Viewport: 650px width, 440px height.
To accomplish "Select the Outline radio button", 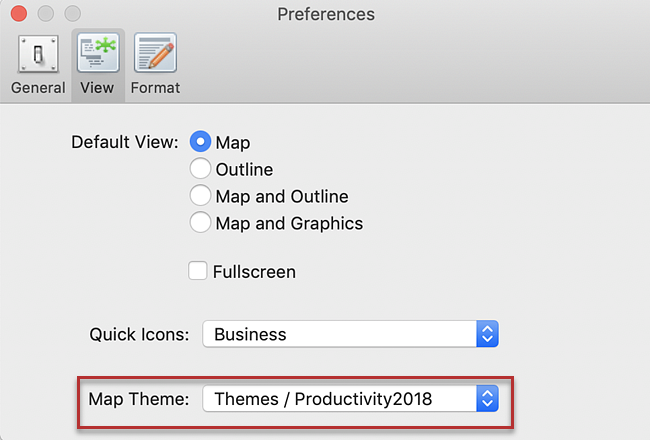I will click(x=200, y=169).
